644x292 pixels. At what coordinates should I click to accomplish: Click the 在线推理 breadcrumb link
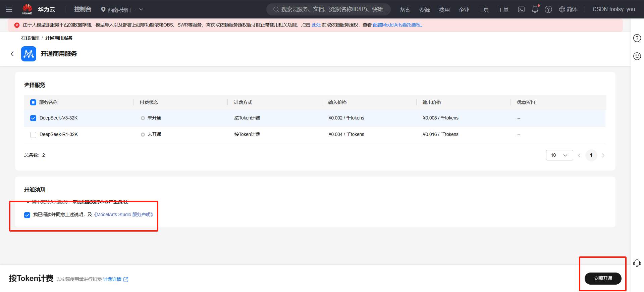[x=30, y=38]
